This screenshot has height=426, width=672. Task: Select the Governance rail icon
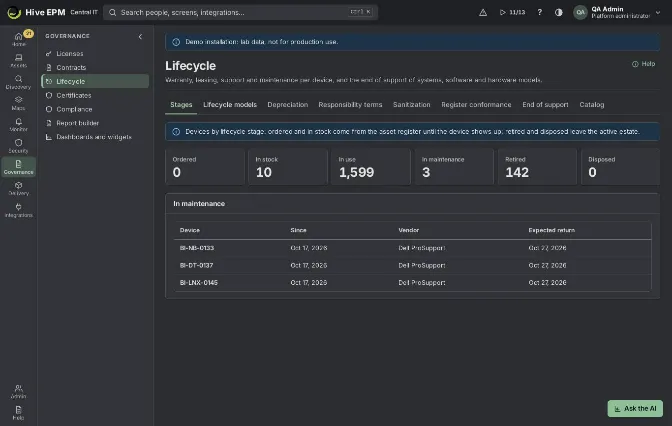point(18,167)
